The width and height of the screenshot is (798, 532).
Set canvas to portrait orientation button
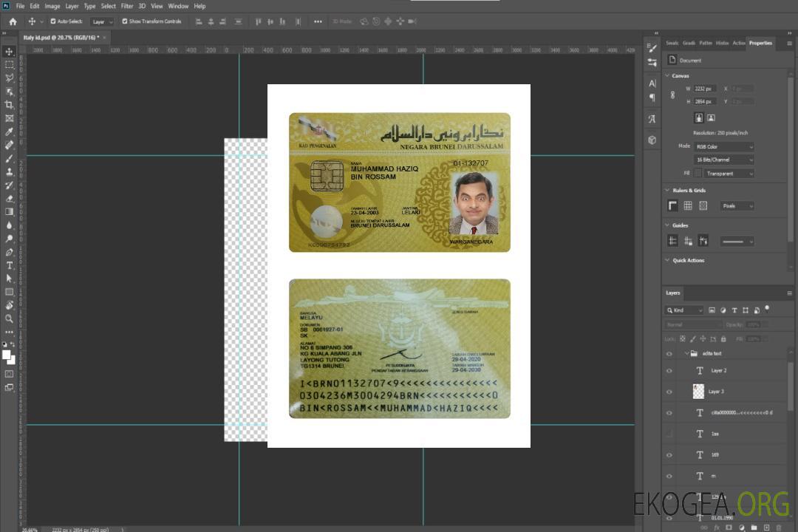click(699, 118)
